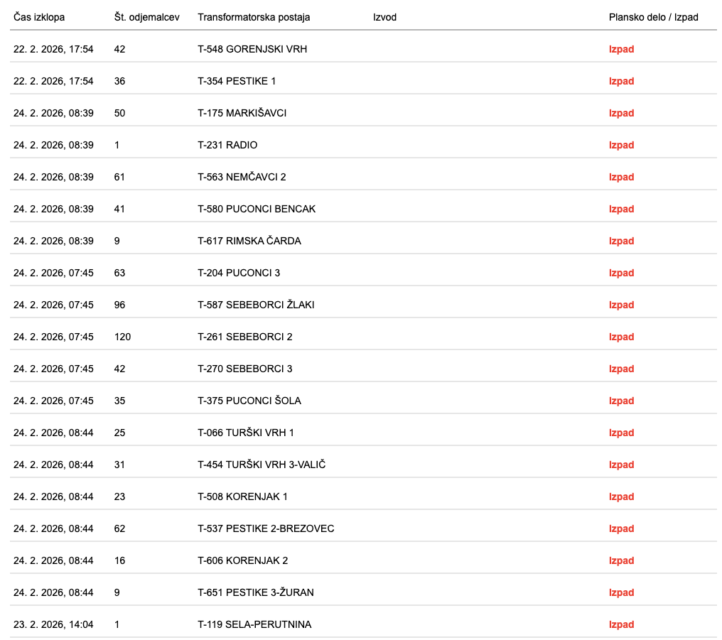Click the "Plansko delo / Izpad" header

pyautogui.click(x=655, y=18)
